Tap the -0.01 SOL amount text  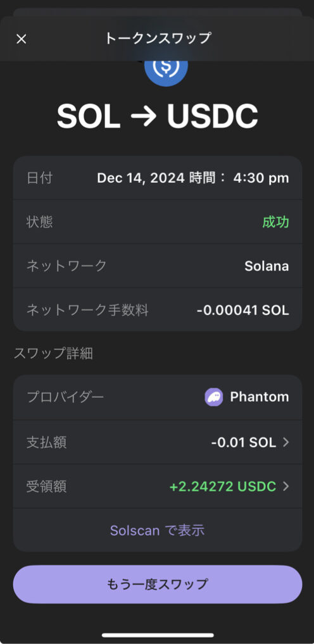(244, 442)
